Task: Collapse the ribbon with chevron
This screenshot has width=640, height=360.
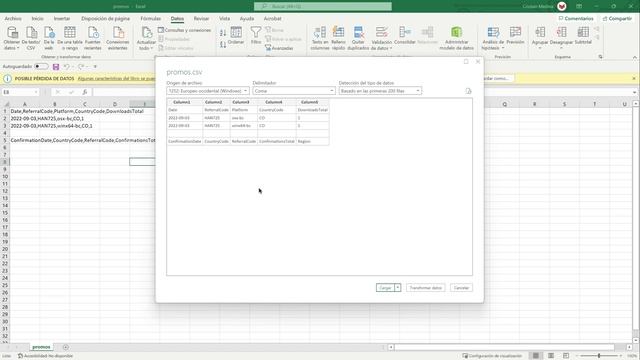Action: coord(634,58)
